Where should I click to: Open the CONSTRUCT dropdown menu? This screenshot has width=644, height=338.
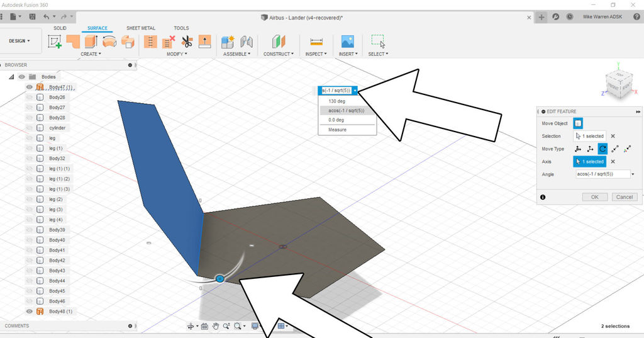[279, 54]
